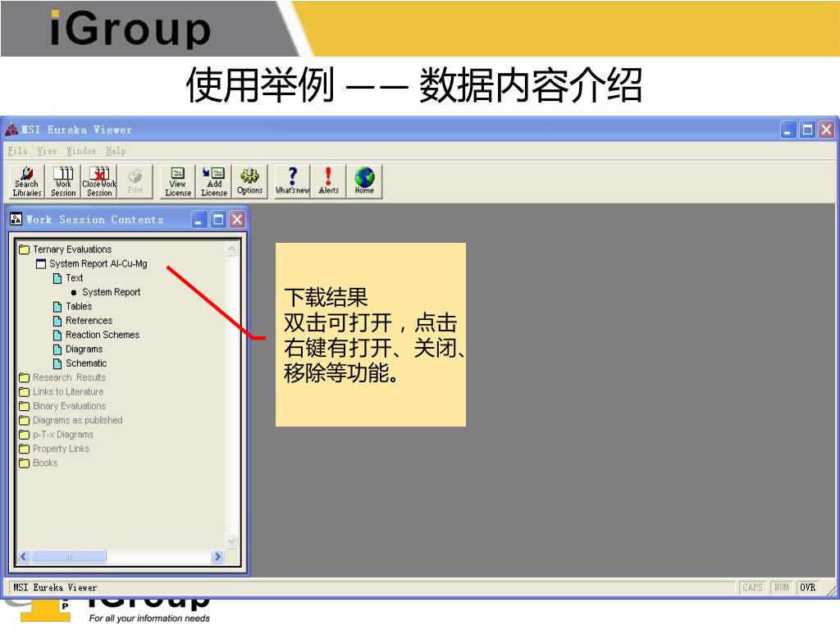This screenshot has width=840, height=630.
Task: Click the Close Work Session icon
Action: click(x=99, y=181)
